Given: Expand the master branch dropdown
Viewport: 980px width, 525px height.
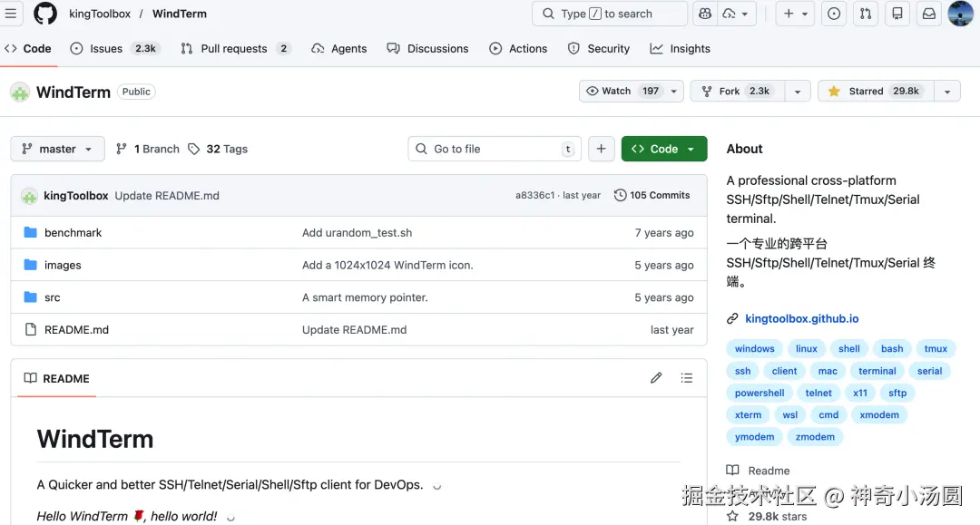Looking at the screenshot, I should (57, 149).
